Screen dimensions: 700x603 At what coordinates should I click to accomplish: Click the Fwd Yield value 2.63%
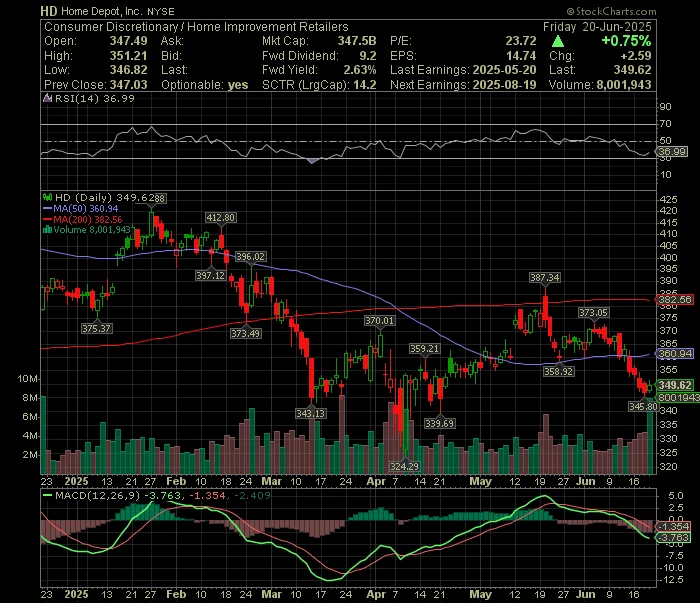[360, 70]
